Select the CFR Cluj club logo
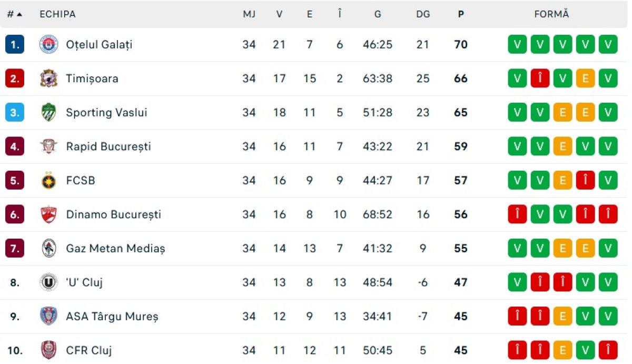632x364 pixels. pos(48,350)
